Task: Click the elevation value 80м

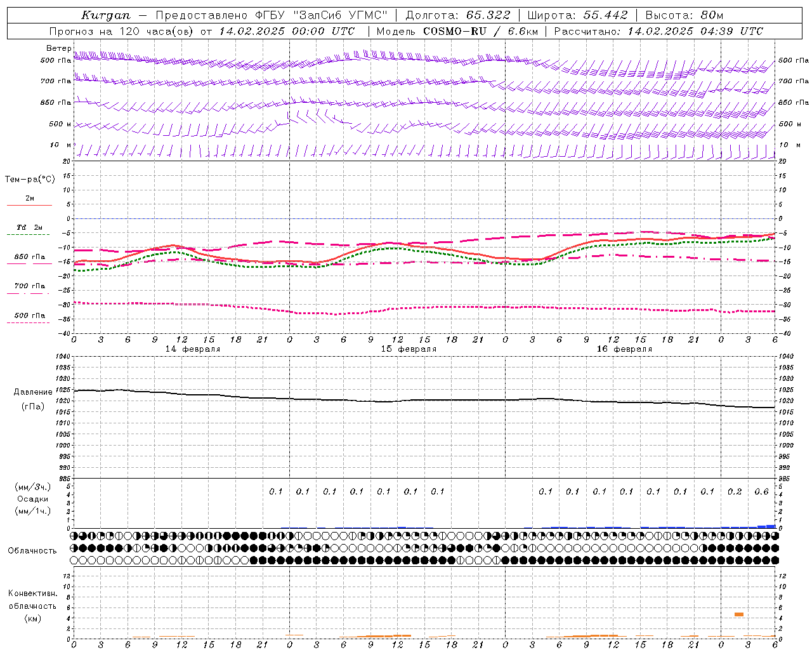Action: coord(712,15)
